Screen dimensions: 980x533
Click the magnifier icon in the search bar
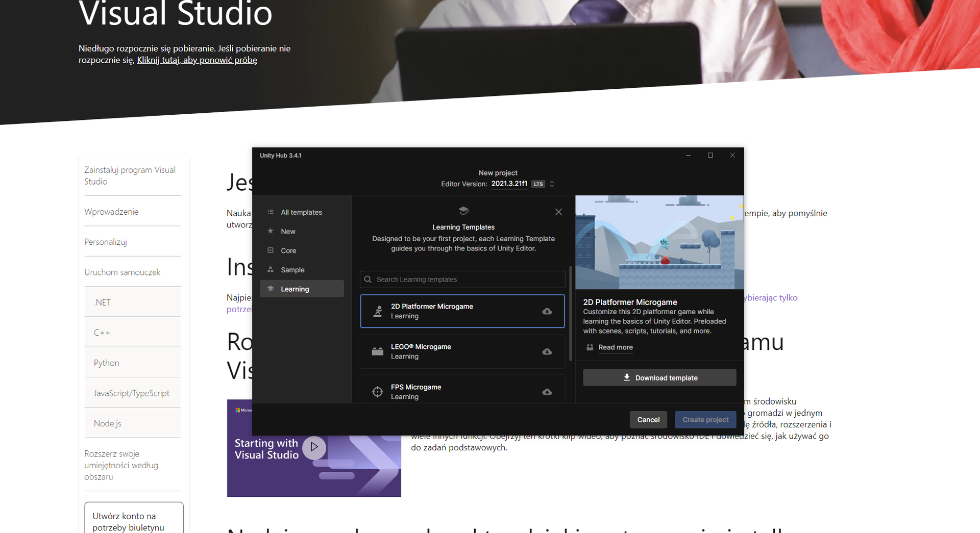(369, 280)
